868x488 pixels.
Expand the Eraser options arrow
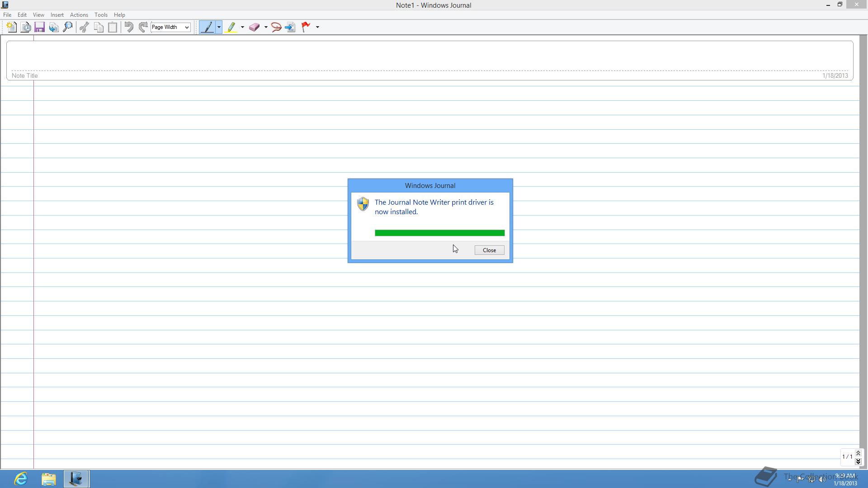click(266, 27)
